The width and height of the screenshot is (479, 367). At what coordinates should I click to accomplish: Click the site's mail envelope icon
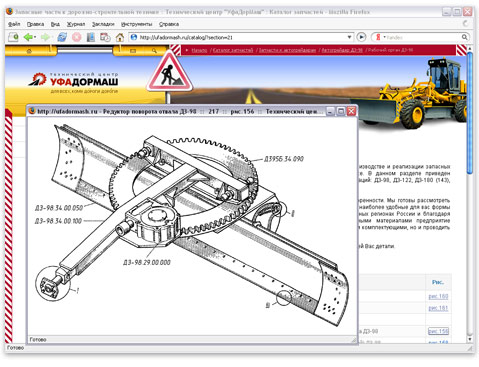pos(133,51)
